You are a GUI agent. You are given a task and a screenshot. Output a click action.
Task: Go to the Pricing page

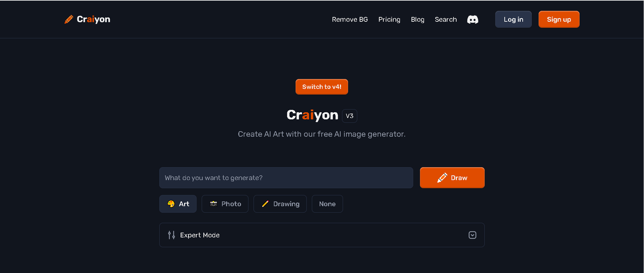tap(389, 20)
